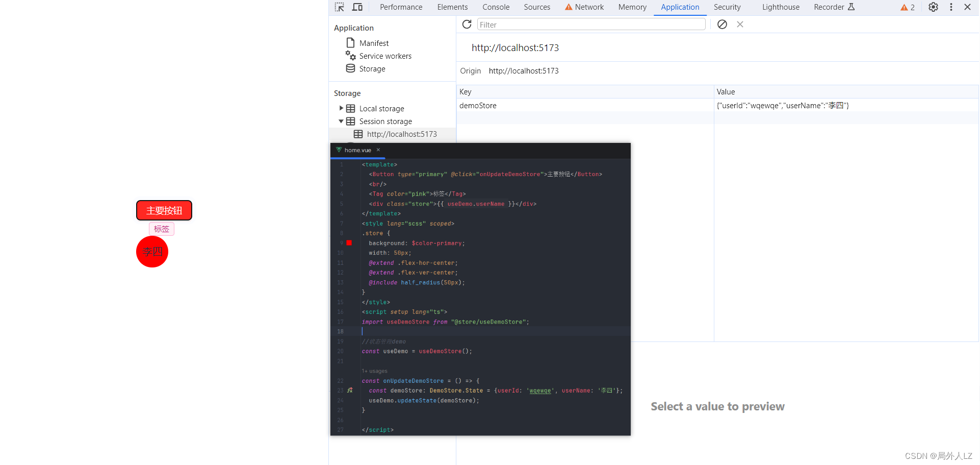Click the Local storage table icon

350,109
